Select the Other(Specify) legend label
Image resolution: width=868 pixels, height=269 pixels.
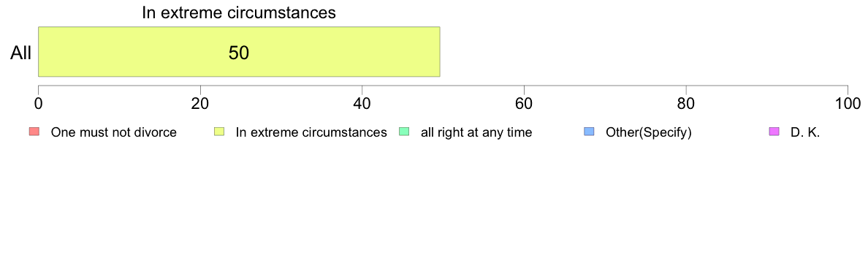click(x=649, y=133)
